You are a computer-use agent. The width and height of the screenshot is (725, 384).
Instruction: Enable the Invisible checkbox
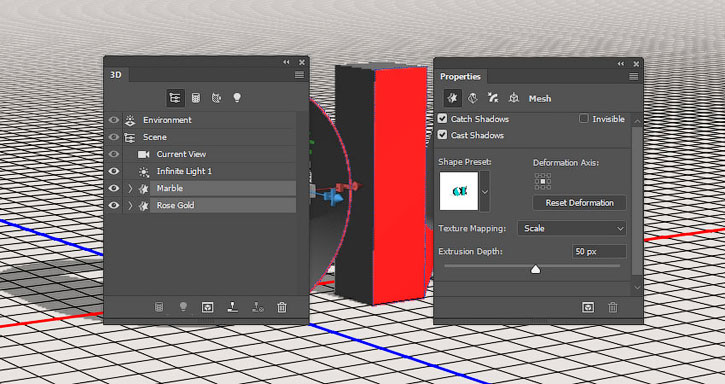[x=584, y=119]
